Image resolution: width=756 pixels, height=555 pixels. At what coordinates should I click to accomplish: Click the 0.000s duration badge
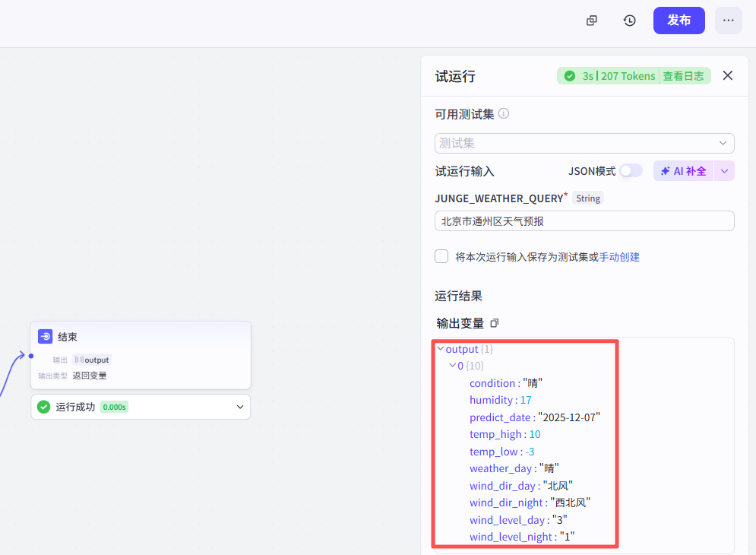[x=114, y=407]
